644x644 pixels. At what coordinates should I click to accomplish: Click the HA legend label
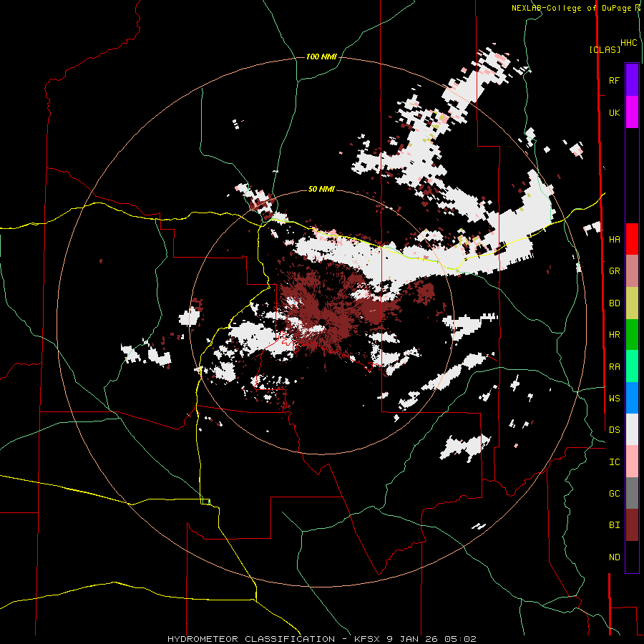tap(614, 240)
